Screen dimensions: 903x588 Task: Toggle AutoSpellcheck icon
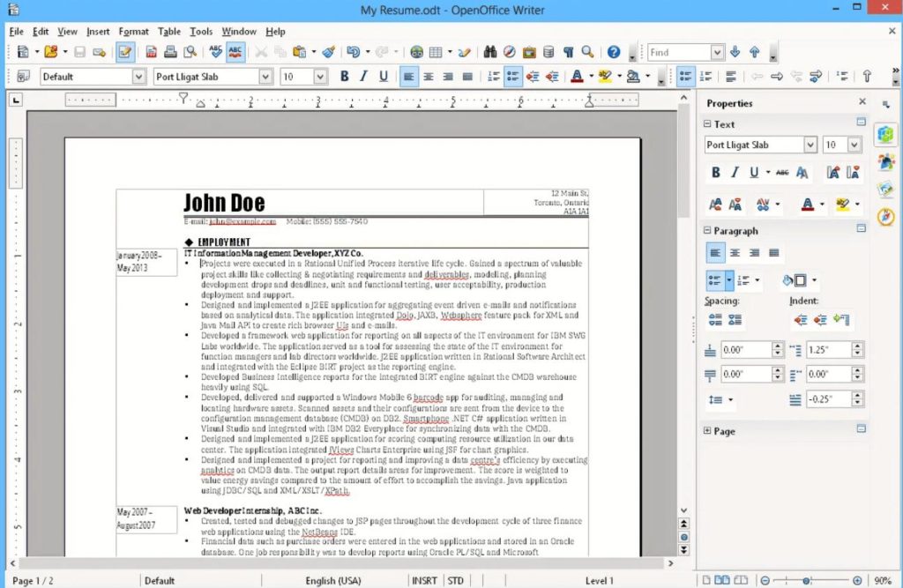(x=235, y=52)
